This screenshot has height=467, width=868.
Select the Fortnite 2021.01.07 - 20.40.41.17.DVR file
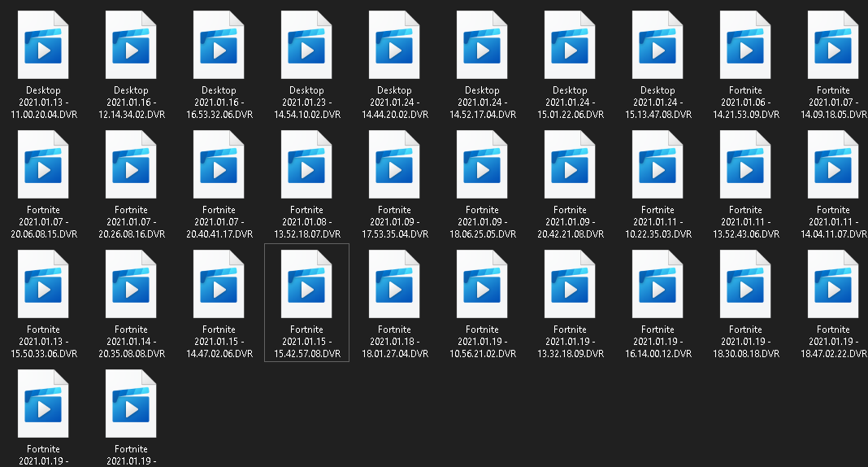tap(219, 185)
